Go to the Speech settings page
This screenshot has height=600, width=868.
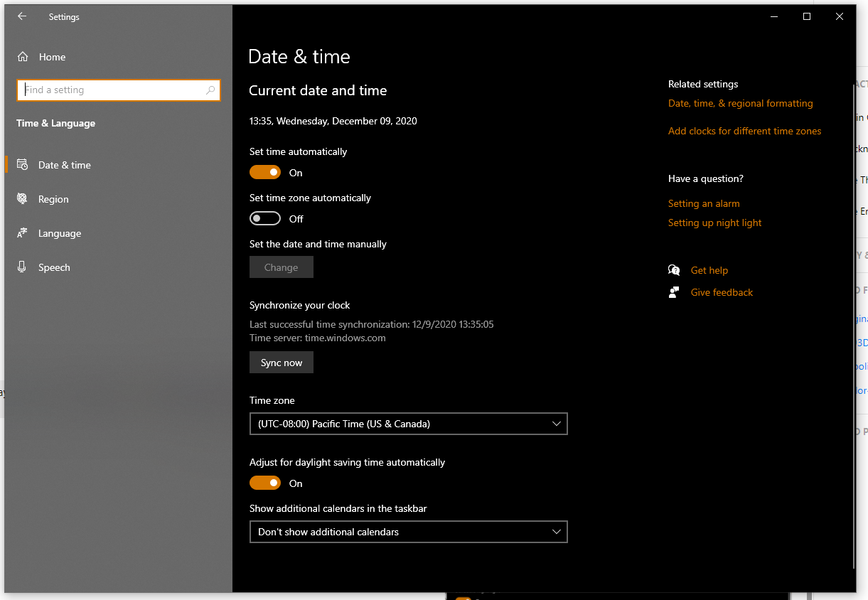[x=54, y=267]
